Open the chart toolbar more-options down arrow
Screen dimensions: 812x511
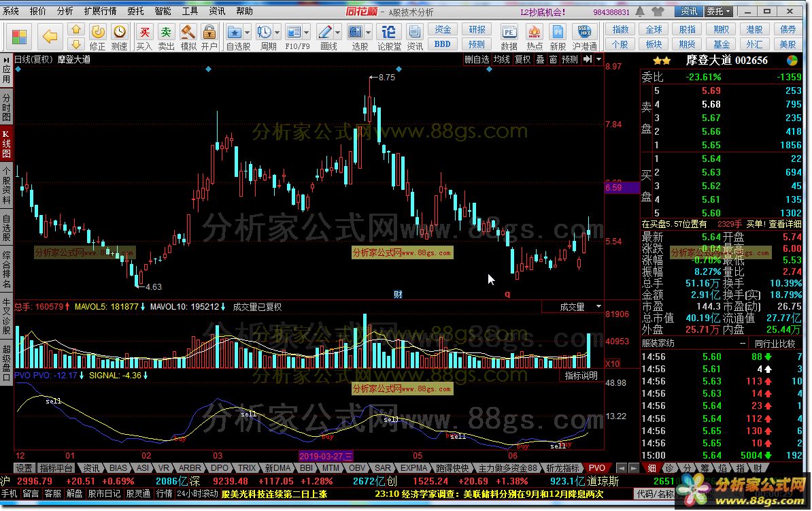click(x=598, y=60)
